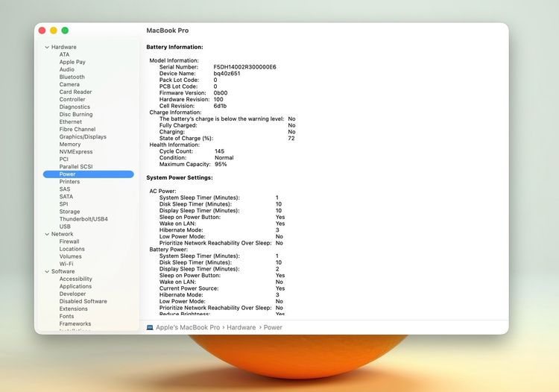
Task: Click the highlighted Power item
Action: tap(89, 174)
